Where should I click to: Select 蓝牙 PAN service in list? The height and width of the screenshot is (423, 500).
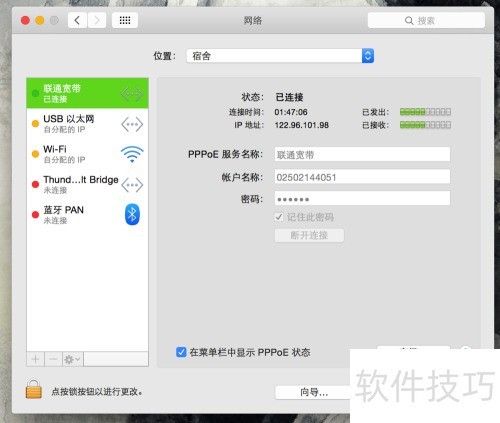[87, 215]
